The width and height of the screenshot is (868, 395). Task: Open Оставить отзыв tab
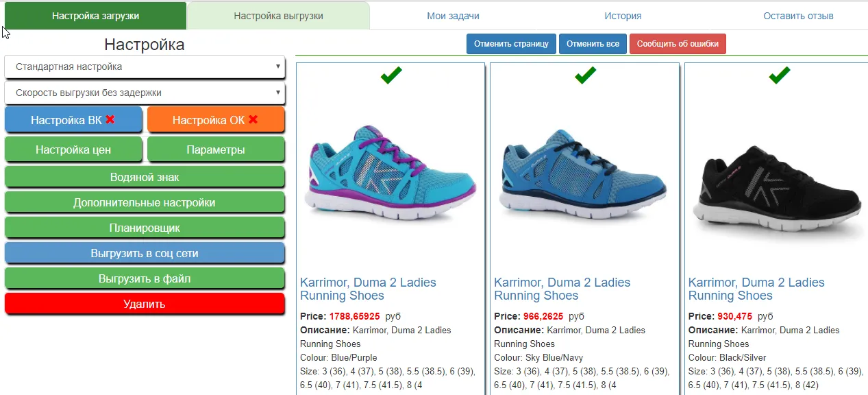[798, 16]
